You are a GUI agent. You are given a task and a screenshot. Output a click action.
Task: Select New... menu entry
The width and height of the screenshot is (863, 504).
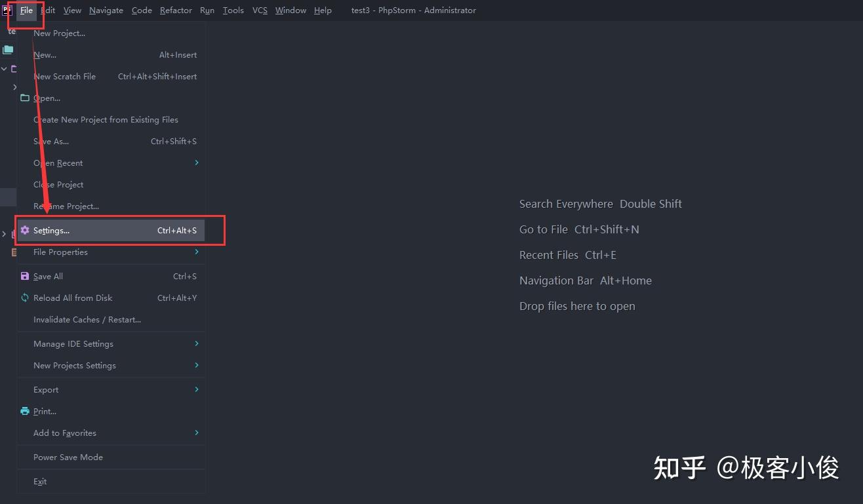[x=111, y=54]
